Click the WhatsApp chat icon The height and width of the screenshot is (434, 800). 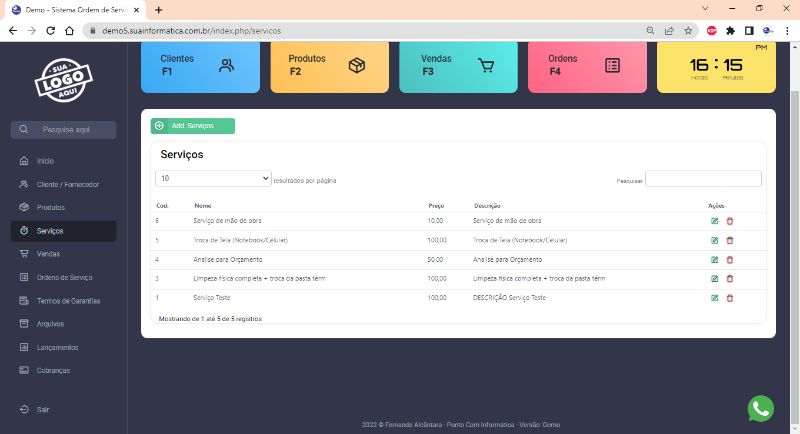tap(761, 408)
